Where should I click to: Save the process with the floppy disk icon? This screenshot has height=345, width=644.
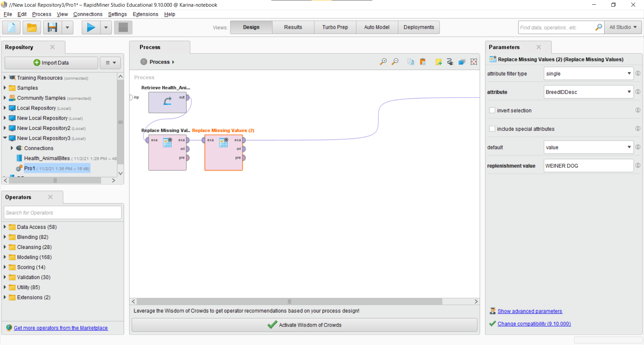coord(52,27)
